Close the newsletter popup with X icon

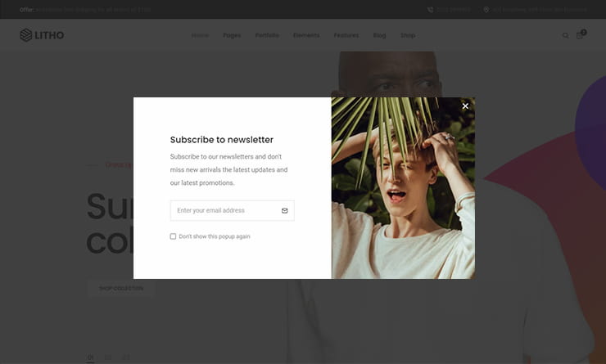click(x=465, y=106)
